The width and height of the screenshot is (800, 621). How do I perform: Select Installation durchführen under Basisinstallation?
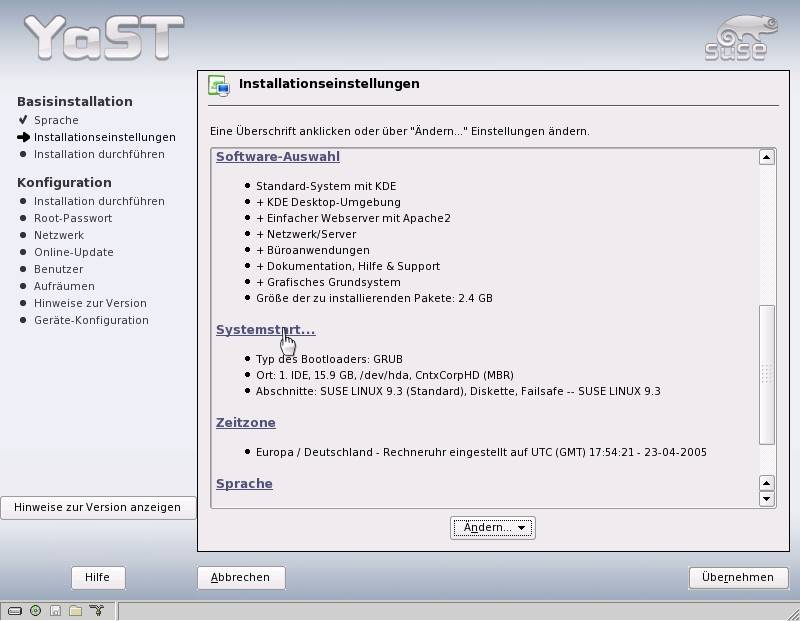(99, 154)
